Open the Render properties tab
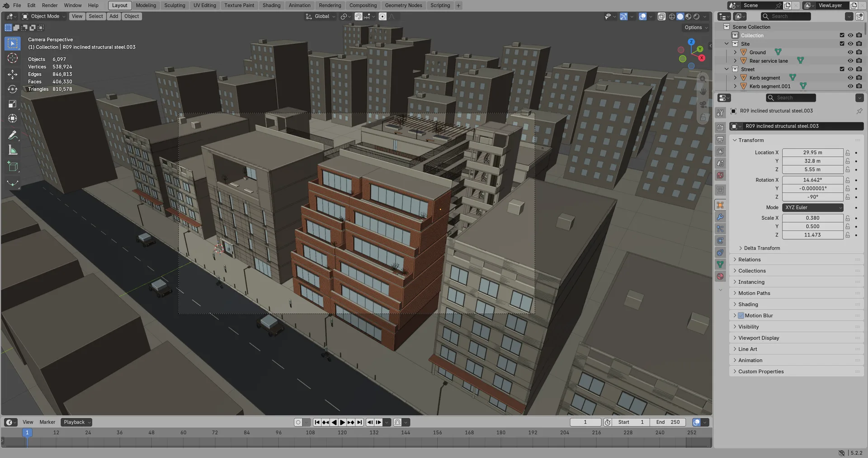This screenshot has width=868, height=458. [x=720, y=127]
